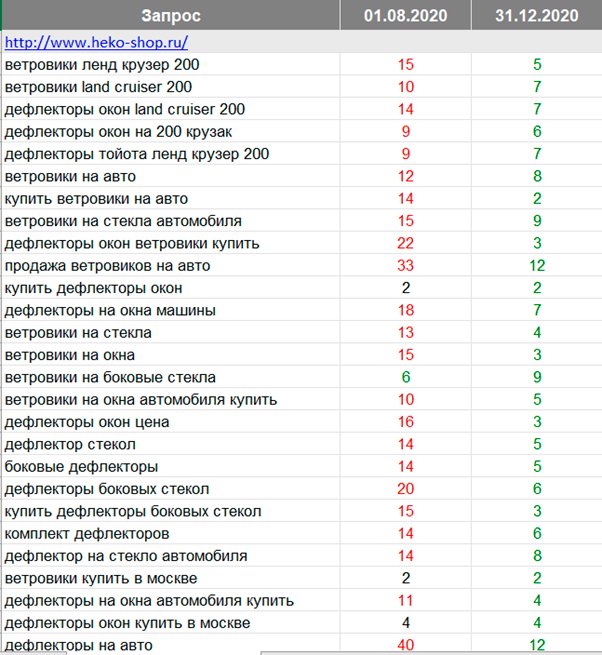Select cell 'дефлекторы окон купить в москве'
The image size is (602, 655).
(x=171, y=623)
